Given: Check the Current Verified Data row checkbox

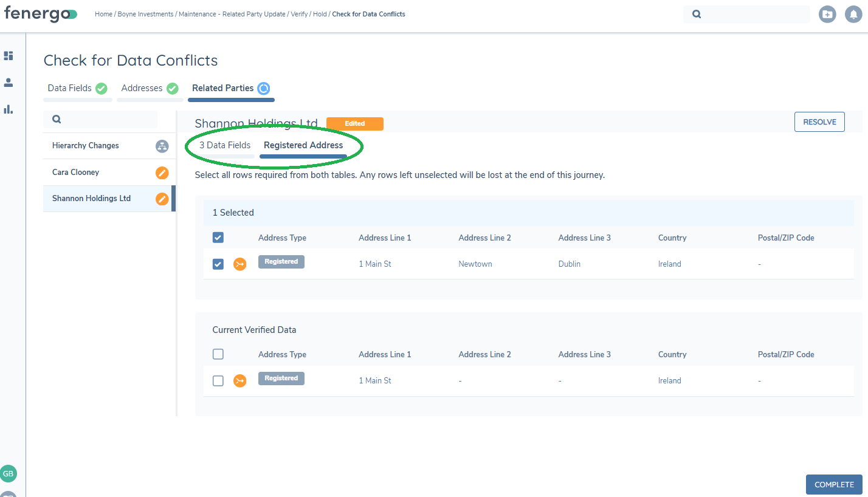Looking at the screenshot, I should [218, 381].
